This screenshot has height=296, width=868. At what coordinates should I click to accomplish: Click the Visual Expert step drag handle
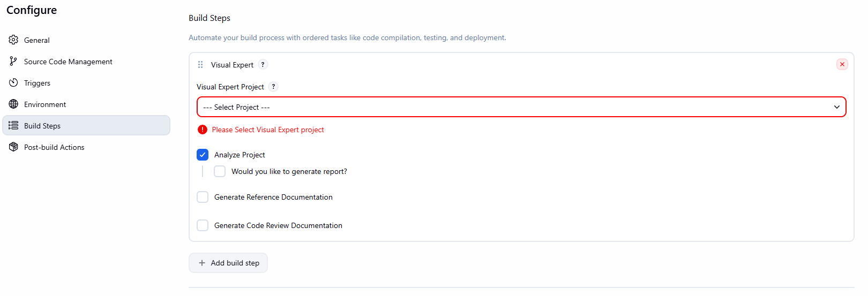click(x=200, y=65)
